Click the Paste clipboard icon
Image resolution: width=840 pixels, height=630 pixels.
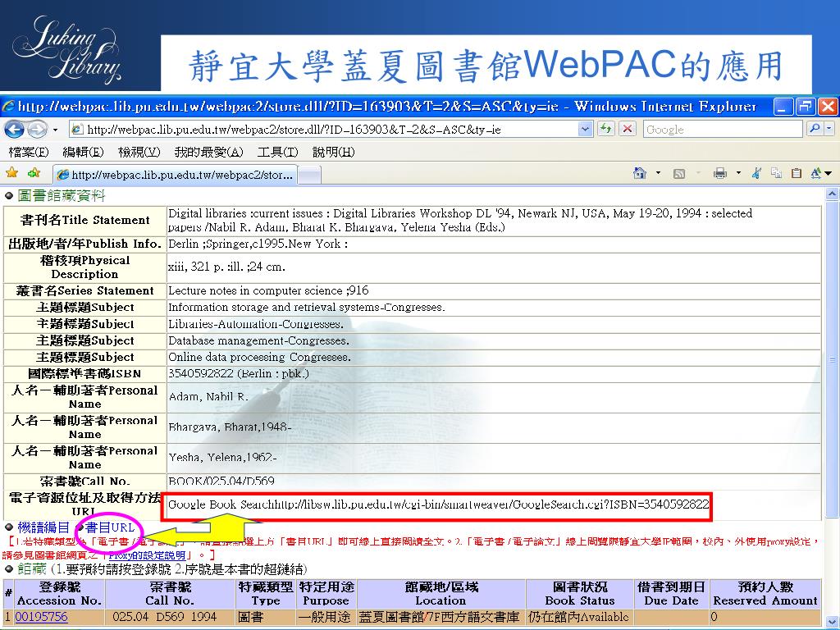pyautogui.click(x=797, y=173)
